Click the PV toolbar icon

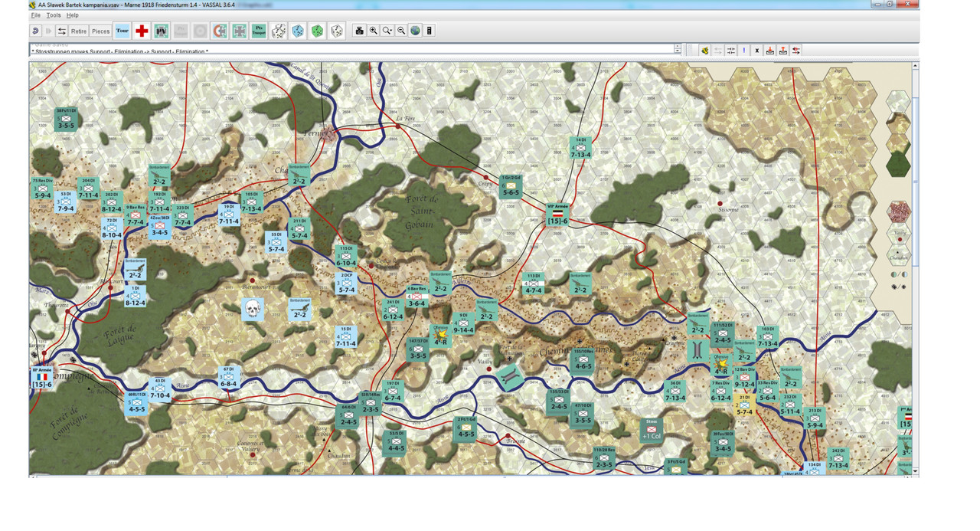[162, 31]
